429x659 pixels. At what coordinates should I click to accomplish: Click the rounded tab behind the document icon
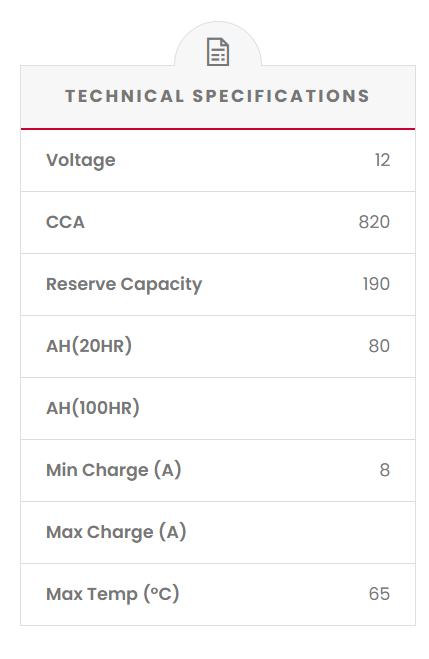218,44
